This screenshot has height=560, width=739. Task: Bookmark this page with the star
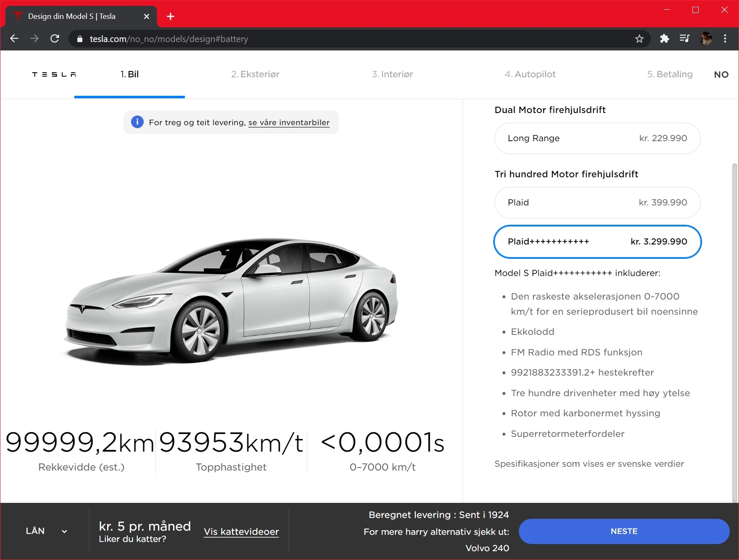click(639, 39)
